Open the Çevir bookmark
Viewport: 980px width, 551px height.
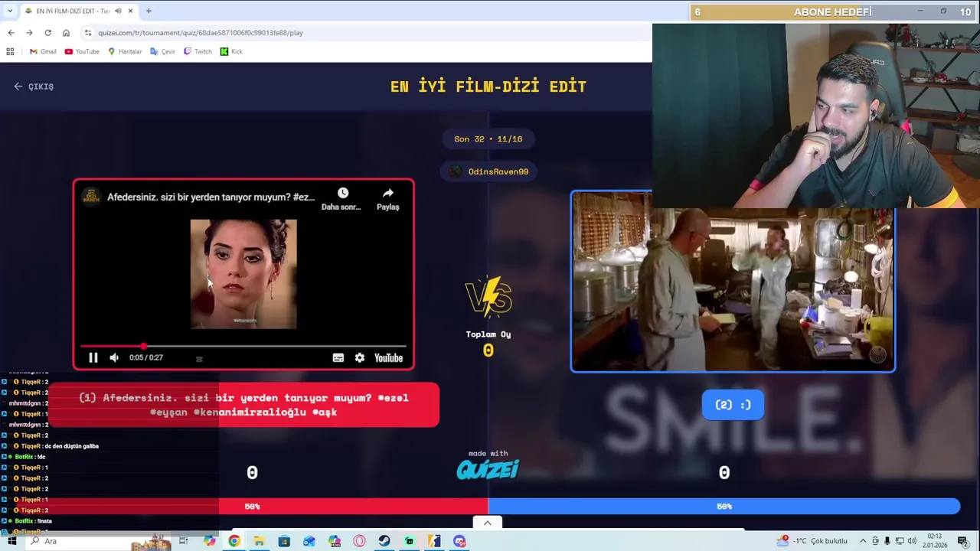coord(163,51)
